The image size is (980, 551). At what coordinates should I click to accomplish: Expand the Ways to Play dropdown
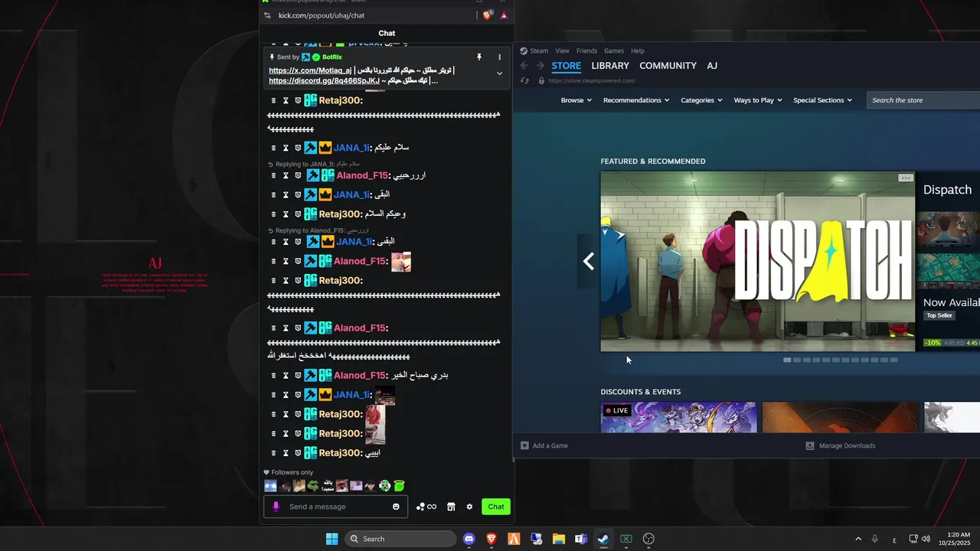tap(758, 100)
